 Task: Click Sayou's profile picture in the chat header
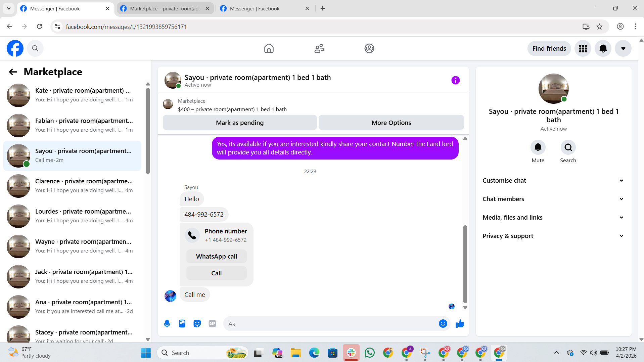click(x=173, y=80)
